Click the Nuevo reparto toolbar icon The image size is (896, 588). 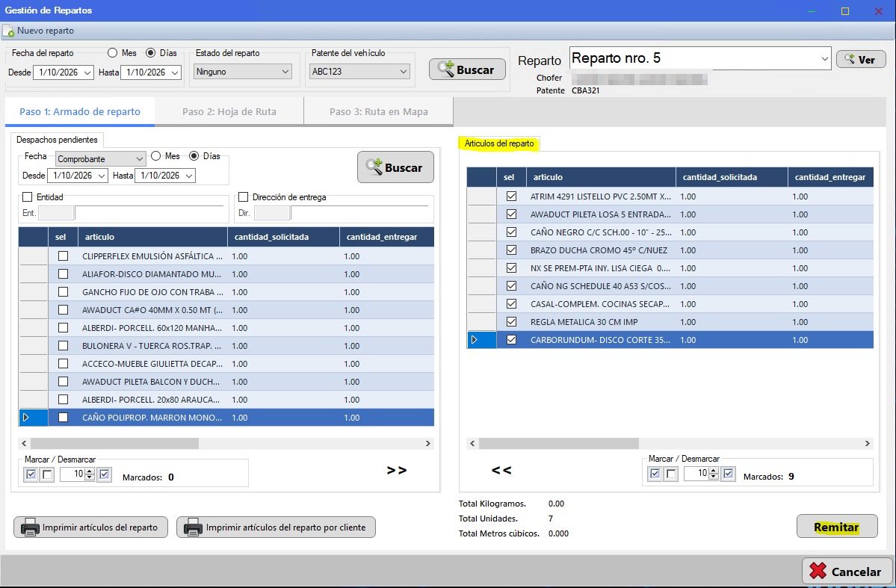pos(8,31)
